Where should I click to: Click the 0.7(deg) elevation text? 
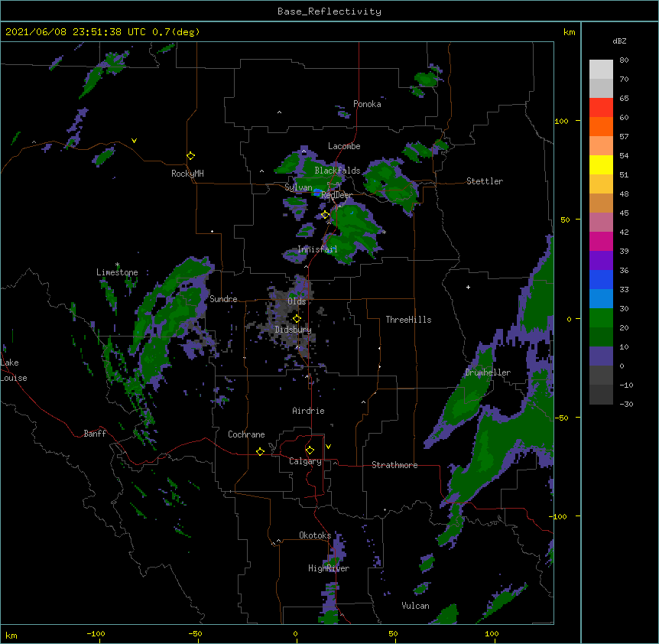(x=176, y=32)
